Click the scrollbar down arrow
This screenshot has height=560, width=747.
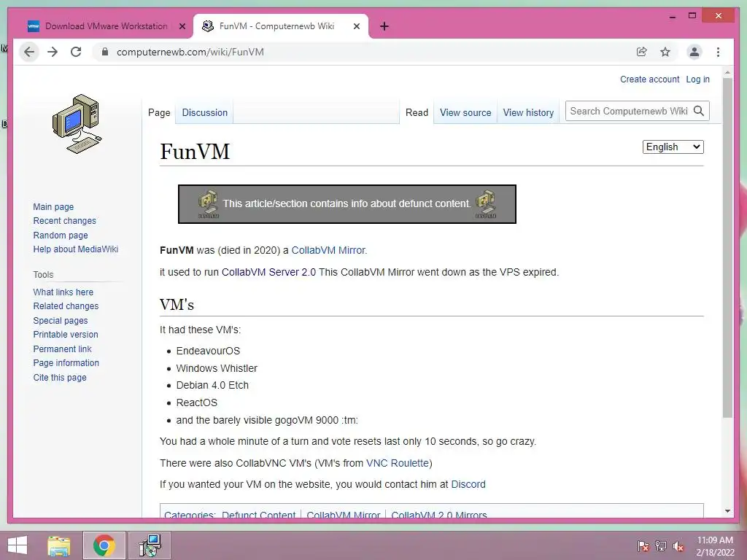tap(727, 511)
